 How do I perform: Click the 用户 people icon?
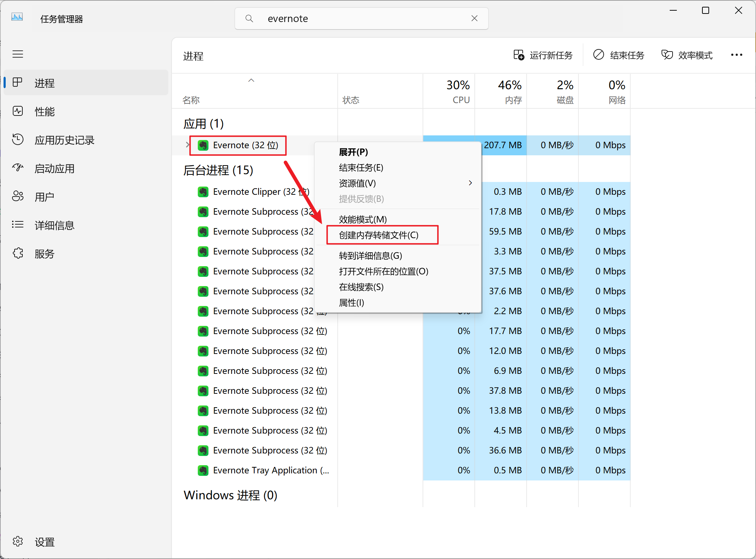[x=18, y=196]
